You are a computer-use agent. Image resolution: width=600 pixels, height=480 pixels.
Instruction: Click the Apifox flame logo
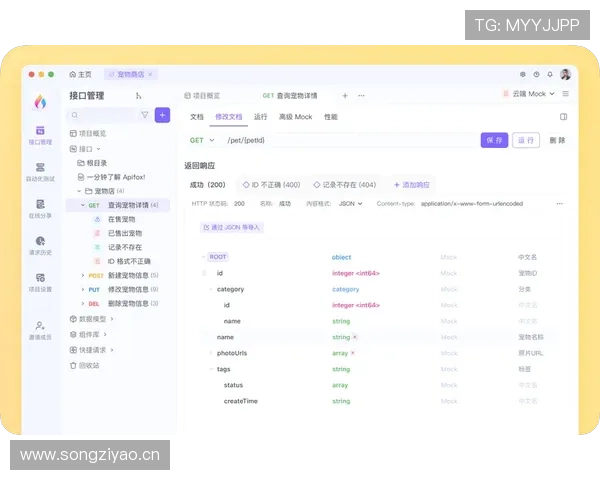40,102
